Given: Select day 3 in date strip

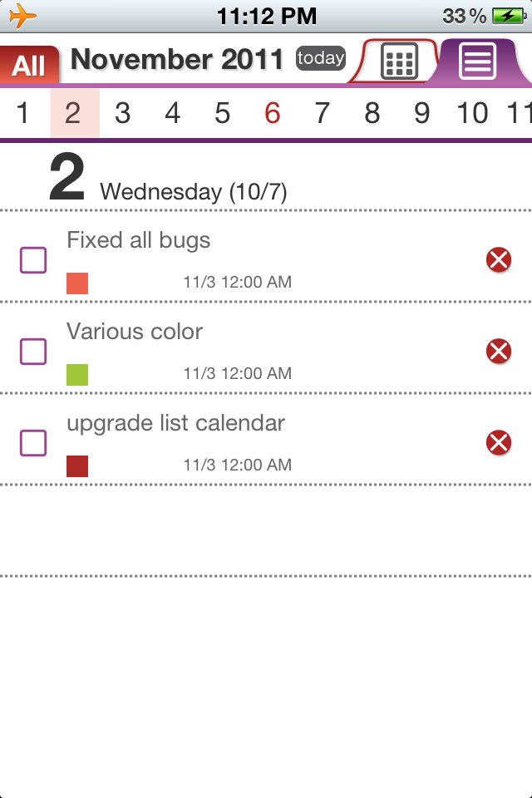Looking at the screenshot, I should pyautogui.click(x=122, y=112).
